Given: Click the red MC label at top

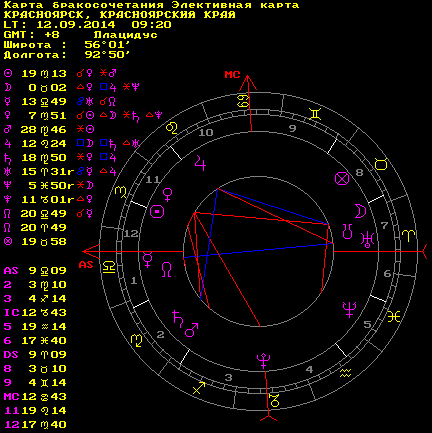Looking at the screenshot, I should [x=232, y=75].
